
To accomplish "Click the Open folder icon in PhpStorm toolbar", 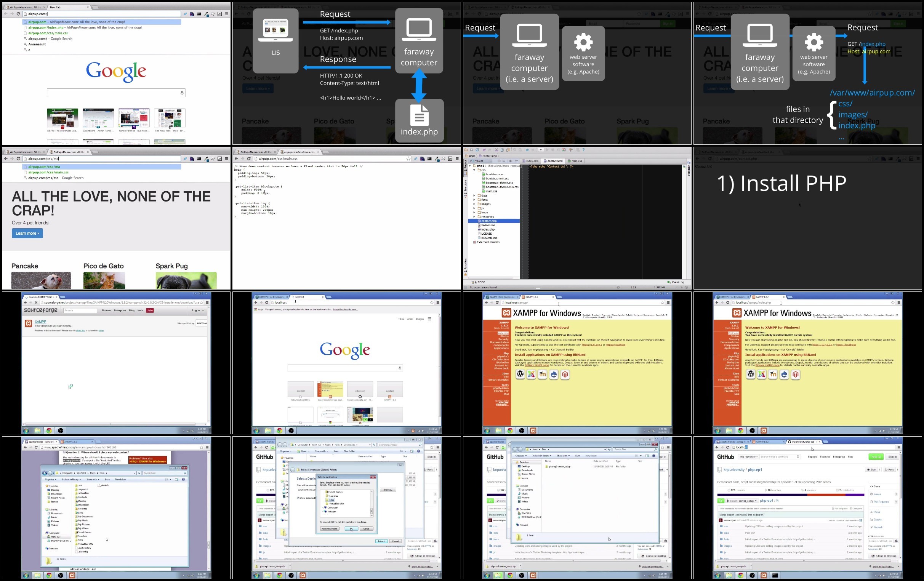I will 466,150.
